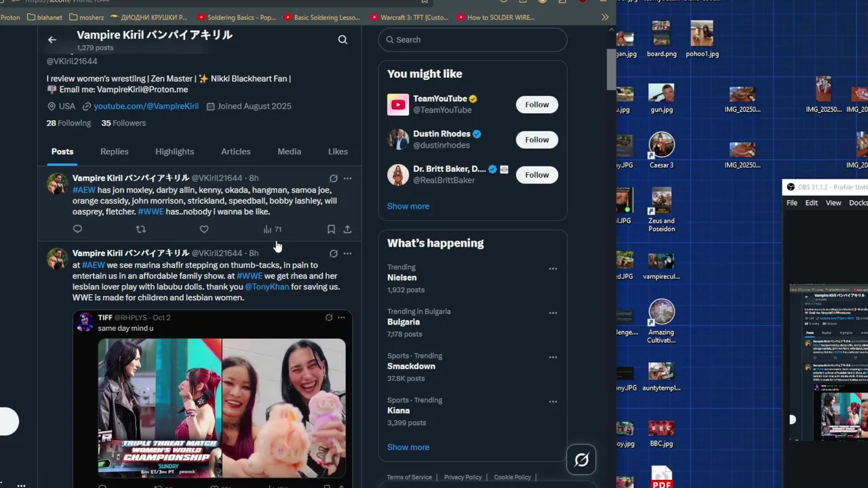The width and height of the screenshot is (868, 488).
Task: Open options for Kiana trend
Action: click(553, 402)
